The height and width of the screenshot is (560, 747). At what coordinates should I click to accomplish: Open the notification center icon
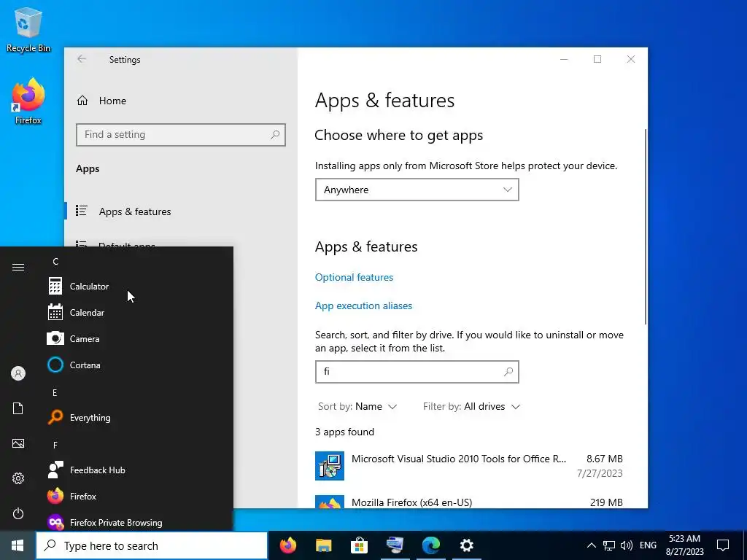click(x=723, y=545)
